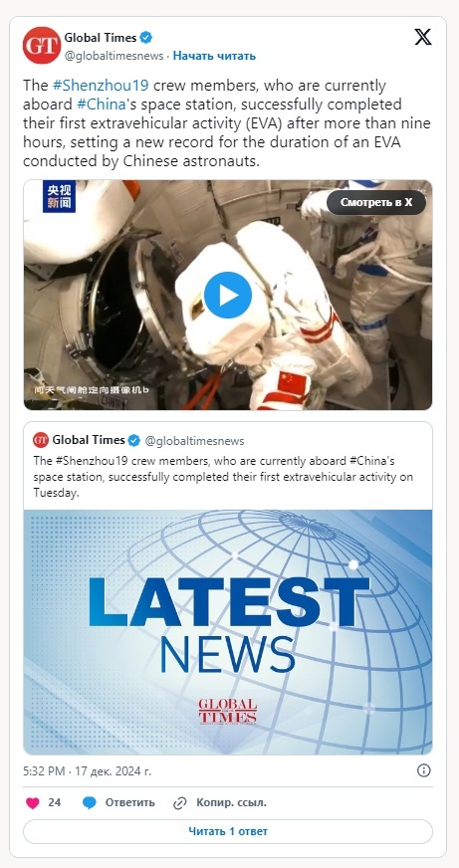Click the reply speech bubble icon
The height and width of the screenshot is (868, 459).
[x=90, y=803]
